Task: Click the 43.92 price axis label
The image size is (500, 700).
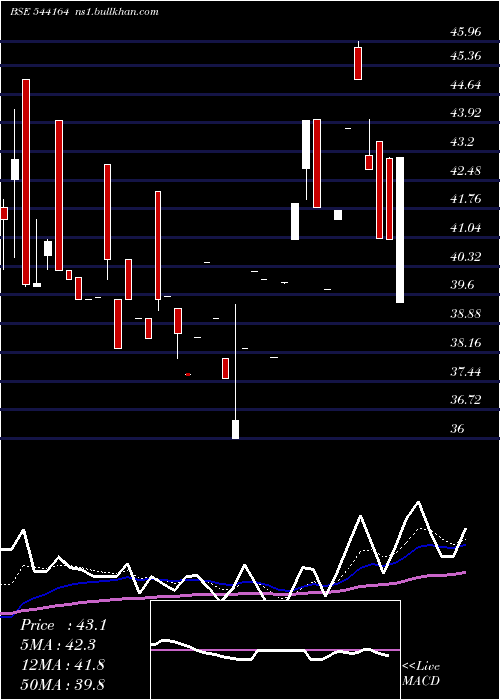Action: tap(467, 113)
